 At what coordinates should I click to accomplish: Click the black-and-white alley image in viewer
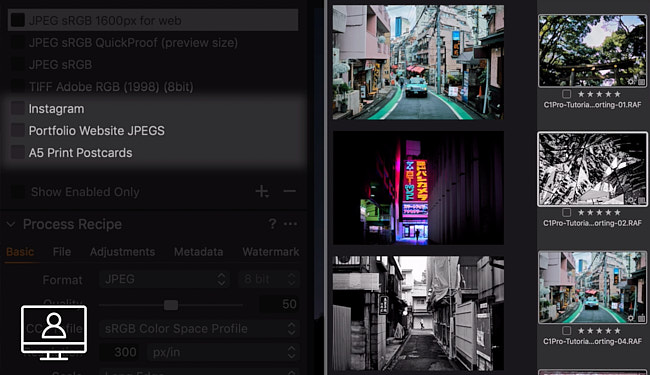[418, 313]
